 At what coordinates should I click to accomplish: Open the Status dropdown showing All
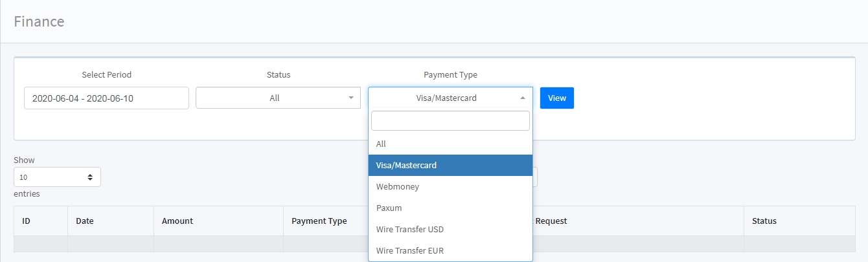pyautogui.click(x=278, y=98)
